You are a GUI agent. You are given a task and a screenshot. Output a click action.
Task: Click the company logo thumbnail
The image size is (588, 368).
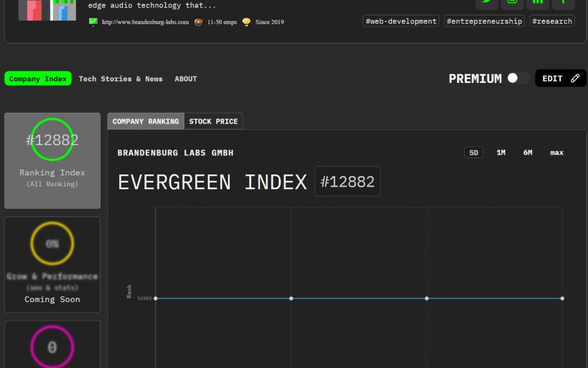tap(47, 10)
